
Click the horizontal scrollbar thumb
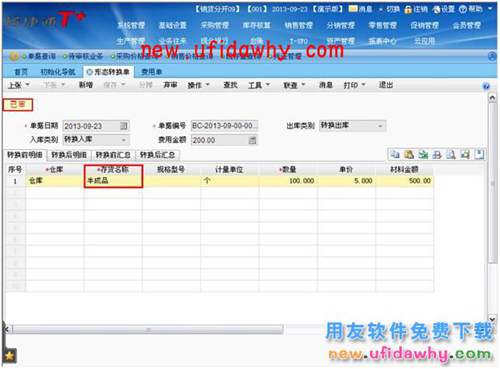[148, 330]
